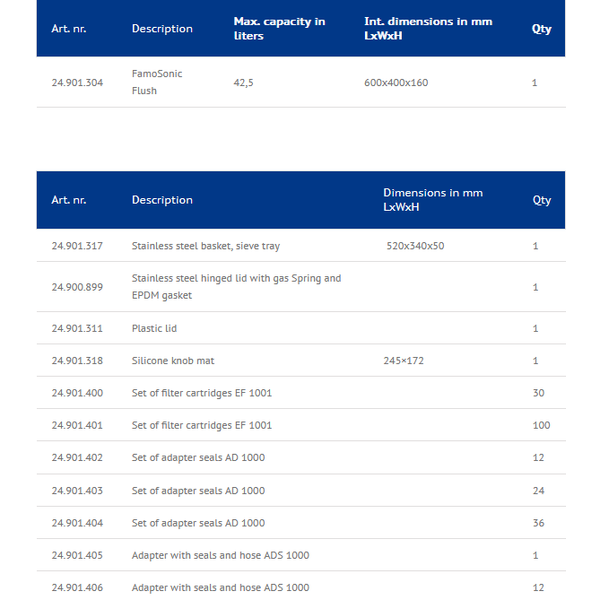Click quantity 24 for adapter seals
Screen dimensions: 600x600
pos(538,491)
